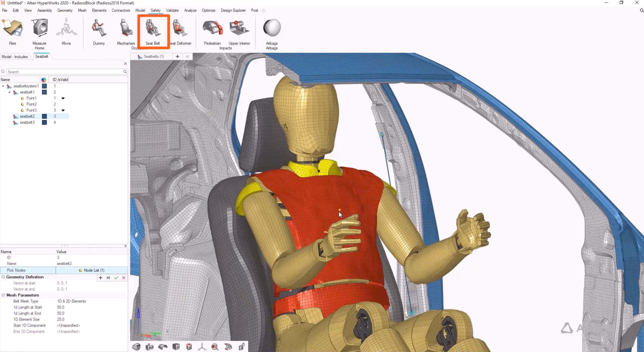Open the Pedestrian impacts tool

point(213,31)
